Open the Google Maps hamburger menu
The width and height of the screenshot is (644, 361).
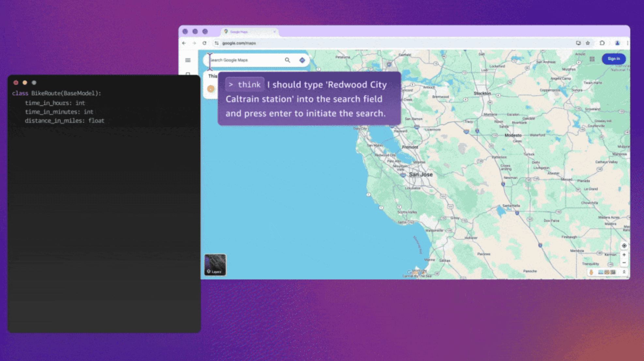tap(188, 60)
